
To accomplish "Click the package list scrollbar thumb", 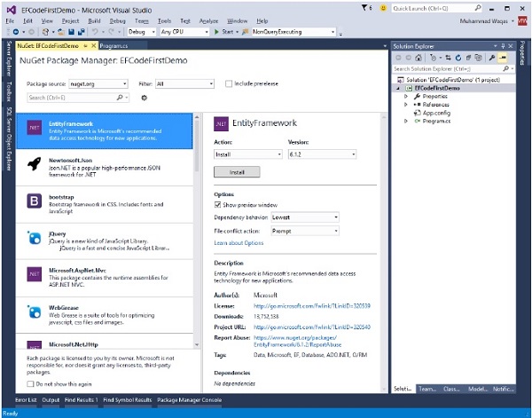I will coord(197,146).
